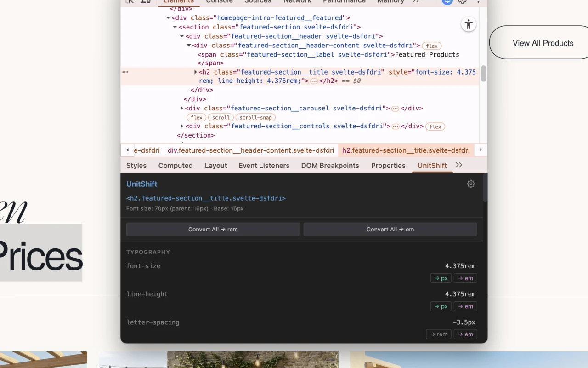The width and height of the screenshot is (588, 368).
Task: Switch to the Console tab
Action: pyautogui.click(x=219, y=2)
